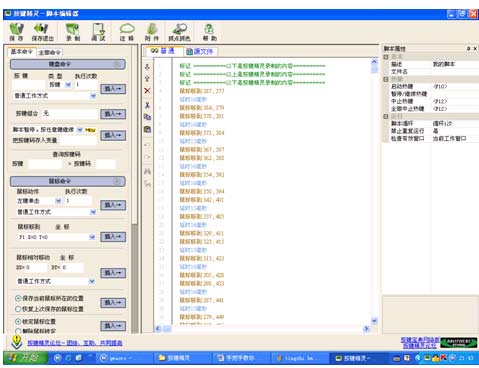Open 普通工作方式 dropdown under 鼠标相对移动

point(92,281)
